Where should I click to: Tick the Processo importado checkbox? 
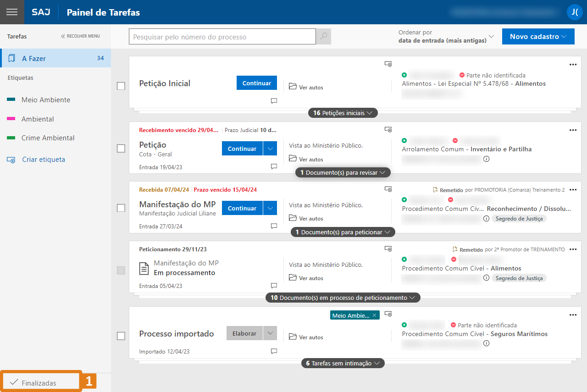point(121,336)
